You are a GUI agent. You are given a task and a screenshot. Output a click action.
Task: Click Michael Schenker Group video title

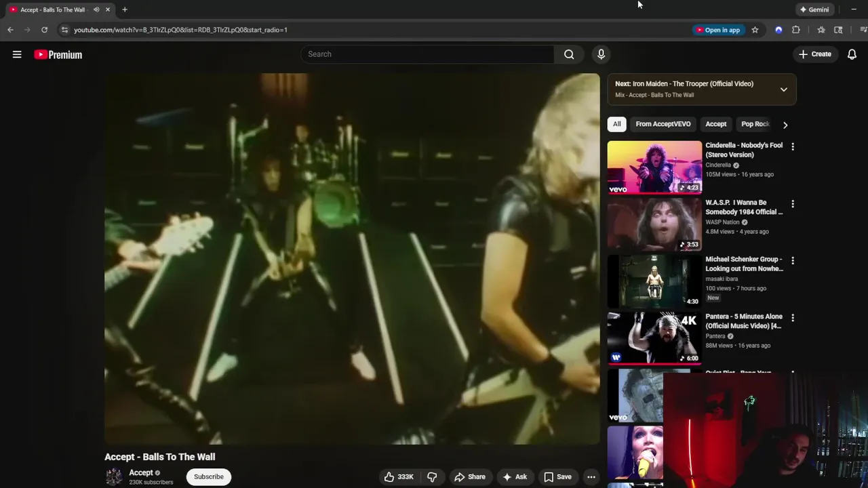tap(744, 264)
